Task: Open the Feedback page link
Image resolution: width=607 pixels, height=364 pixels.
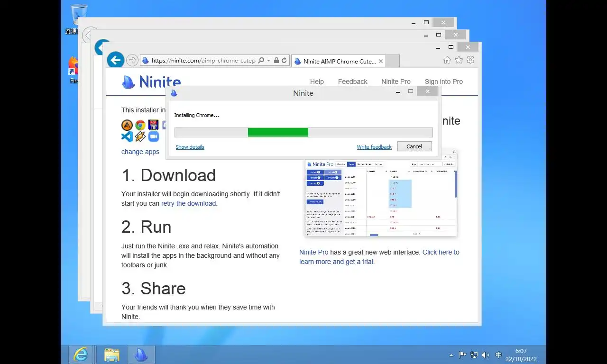Action: 352,82
